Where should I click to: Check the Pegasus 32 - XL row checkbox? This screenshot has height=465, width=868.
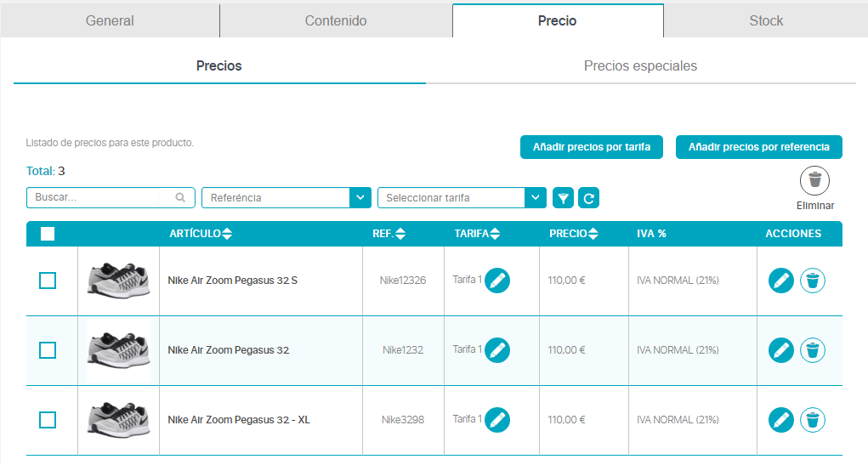pyautogui.click(x=48, y=420)
